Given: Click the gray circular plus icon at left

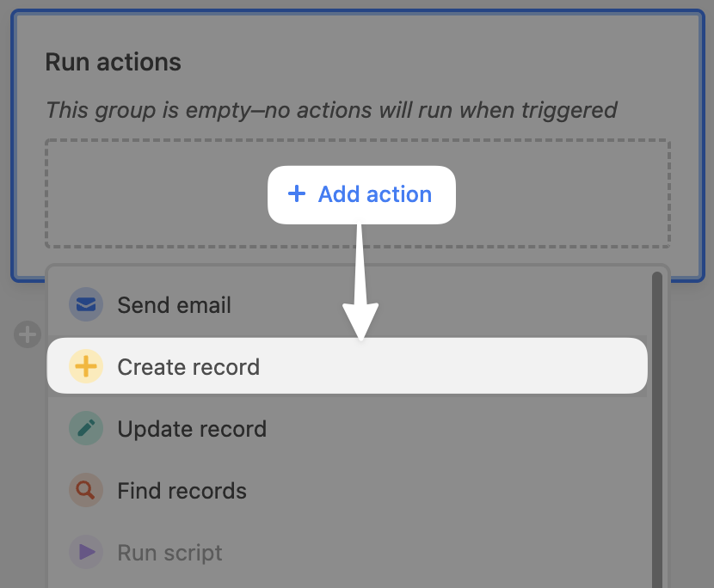Looking at the screenshot, I should coord(28,334).
